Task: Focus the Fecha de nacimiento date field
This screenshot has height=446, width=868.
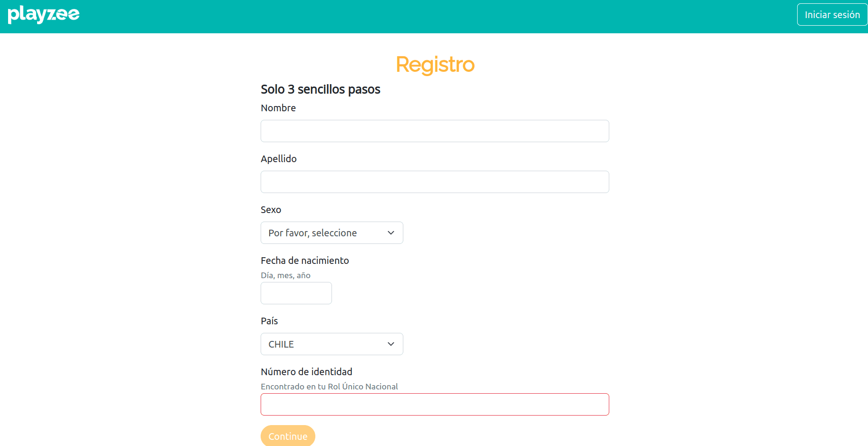Action: [x=296, y=293]
